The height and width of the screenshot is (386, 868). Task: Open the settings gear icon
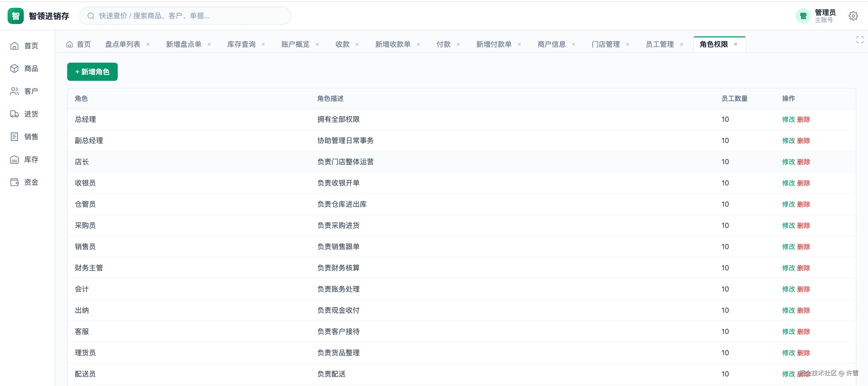point(853,16)
